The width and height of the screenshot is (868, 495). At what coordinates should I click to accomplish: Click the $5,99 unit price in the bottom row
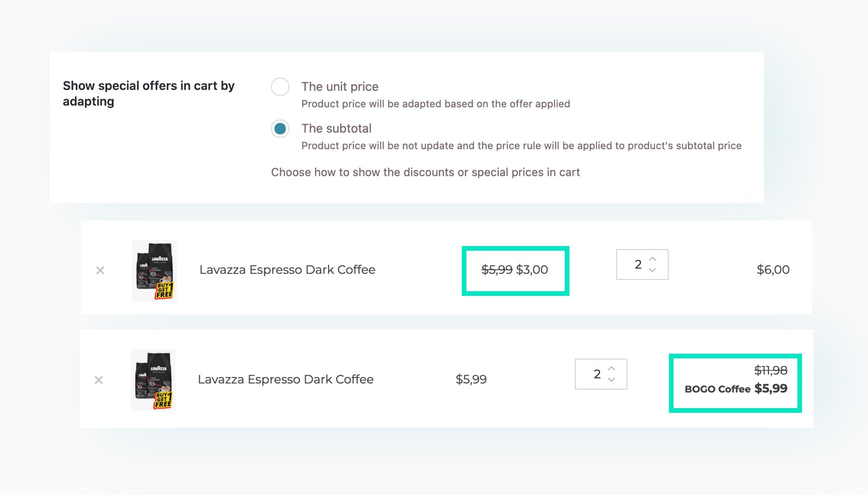coord(471,379)
